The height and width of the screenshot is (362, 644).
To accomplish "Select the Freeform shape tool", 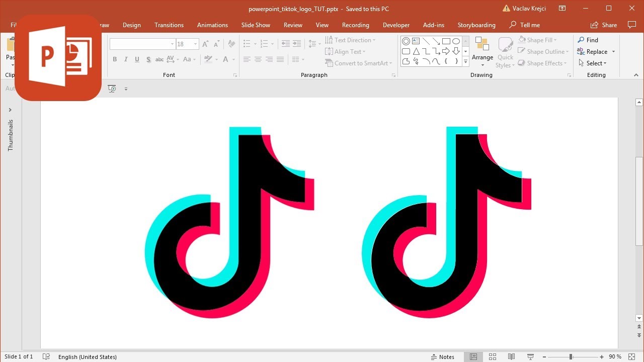I will [406, 61].
